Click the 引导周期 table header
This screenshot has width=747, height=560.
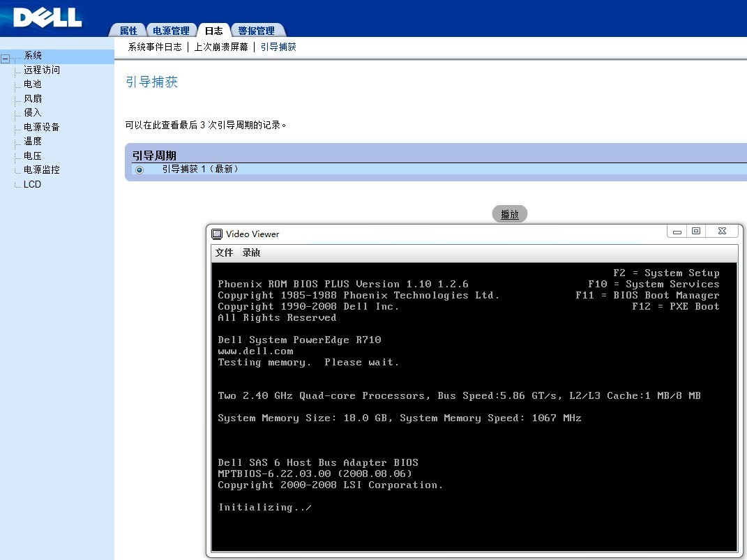[x=154, y=156]
